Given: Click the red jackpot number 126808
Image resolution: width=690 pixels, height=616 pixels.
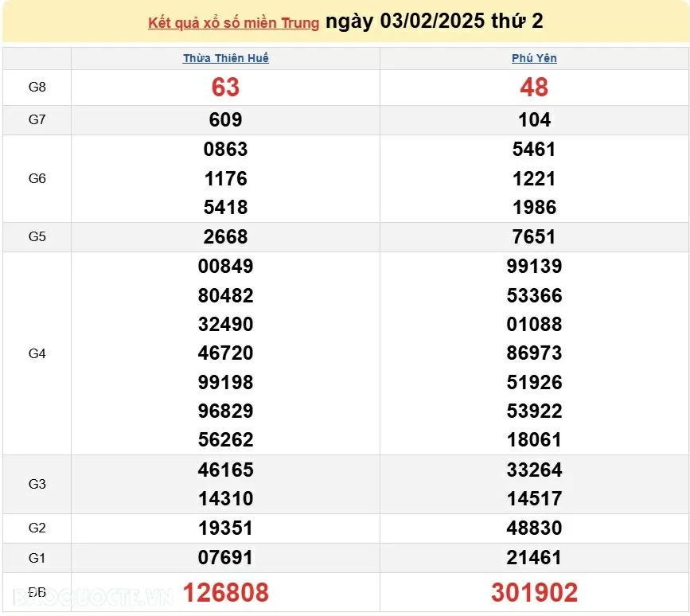Looking at the screenshot, I should [225, 592].
